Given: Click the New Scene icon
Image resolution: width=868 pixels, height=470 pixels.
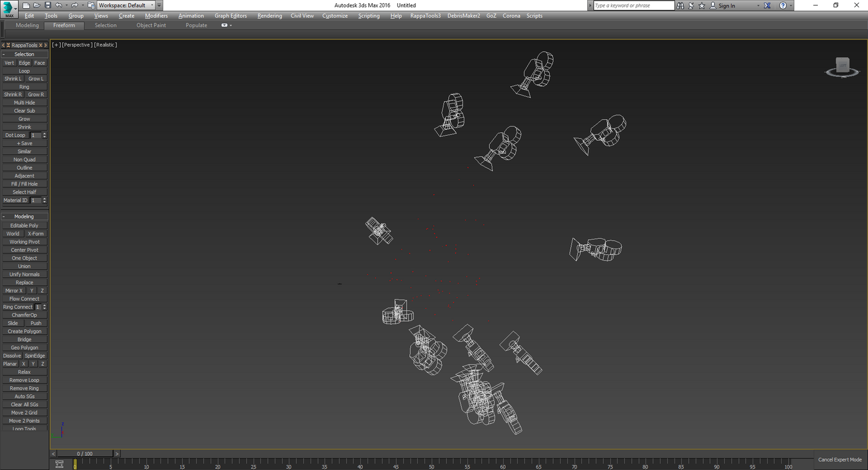Looking at the screenshot, I should (x=26, y=5).
